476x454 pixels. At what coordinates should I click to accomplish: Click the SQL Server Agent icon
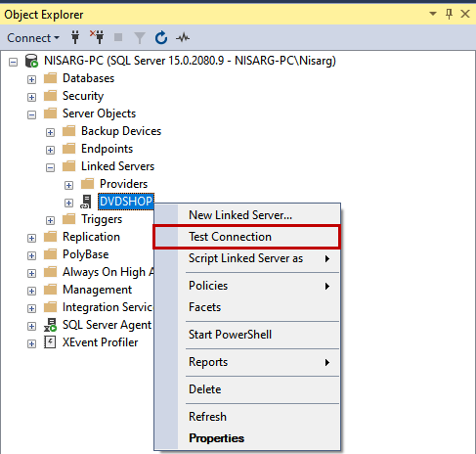[50, 325]
